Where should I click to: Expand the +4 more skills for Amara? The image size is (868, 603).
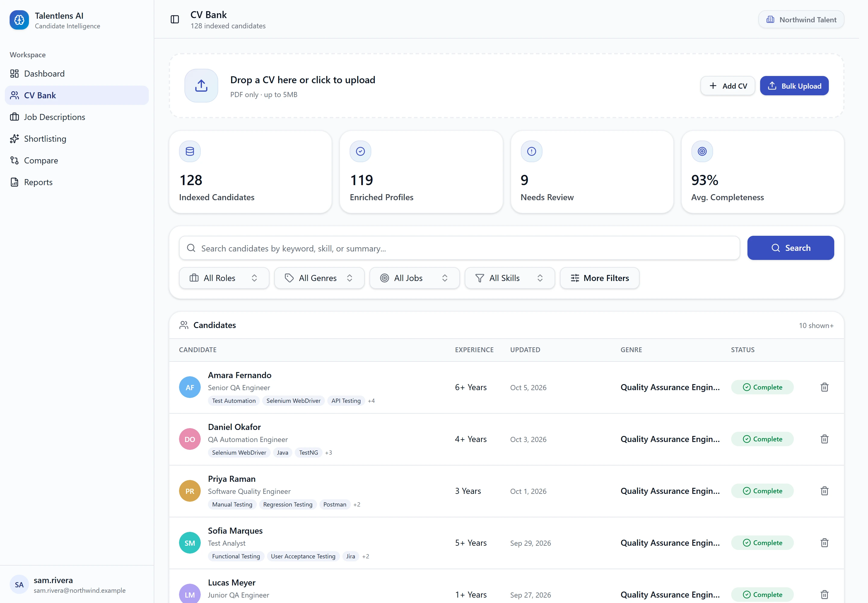pos(371,401)
